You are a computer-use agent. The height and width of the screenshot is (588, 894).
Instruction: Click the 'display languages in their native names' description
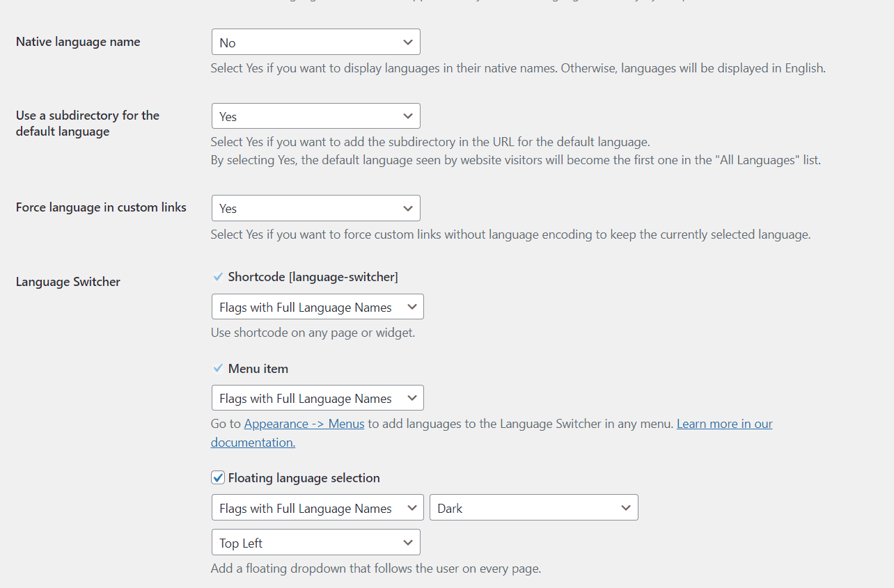pyautogui.click(x=518, y=69)
